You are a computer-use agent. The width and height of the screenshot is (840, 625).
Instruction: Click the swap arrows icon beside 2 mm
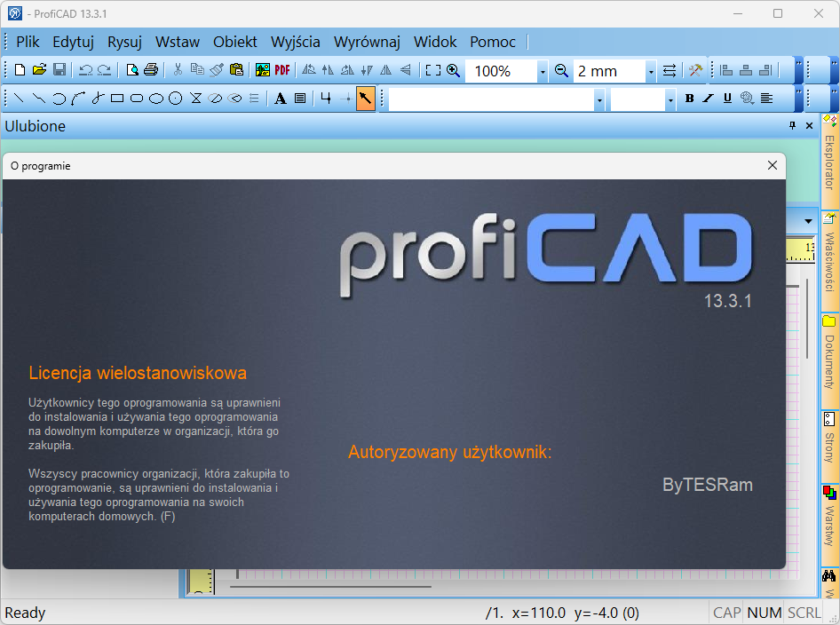click(670, 70)
